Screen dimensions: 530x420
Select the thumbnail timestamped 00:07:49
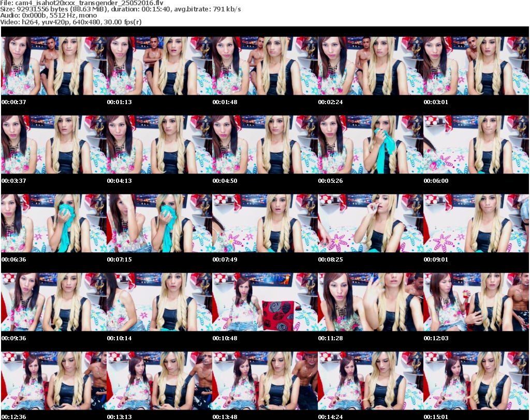pos(264,224)
